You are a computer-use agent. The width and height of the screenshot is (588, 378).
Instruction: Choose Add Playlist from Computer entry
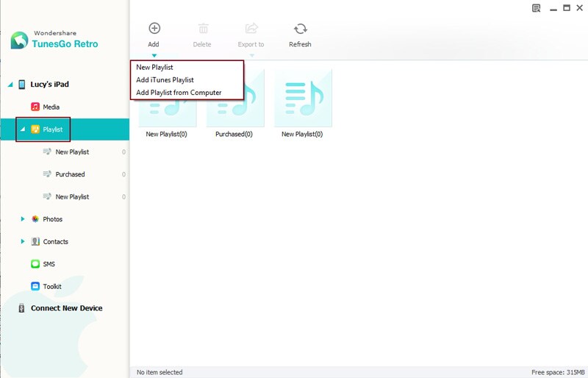[x=179, y=93]
